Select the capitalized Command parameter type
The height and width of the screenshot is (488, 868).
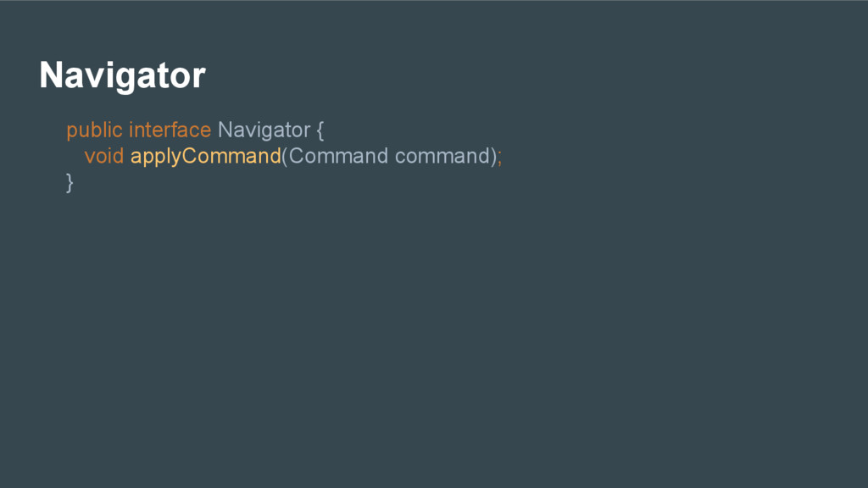click(x=338, y=156)
